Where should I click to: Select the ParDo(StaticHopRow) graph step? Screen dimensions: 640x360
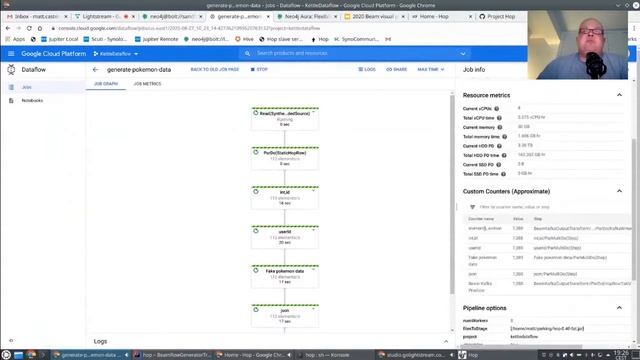coord(285,158)
